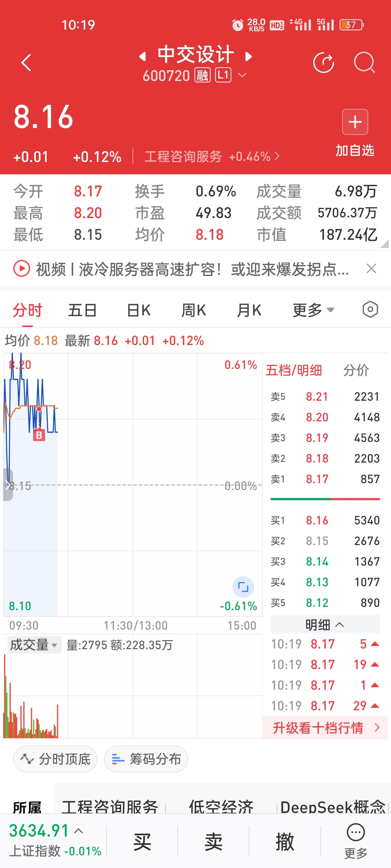Screen dimensions: 391x868
Task: Open 筹码分布 chip distribution
Action: click(x=146, y=759)
